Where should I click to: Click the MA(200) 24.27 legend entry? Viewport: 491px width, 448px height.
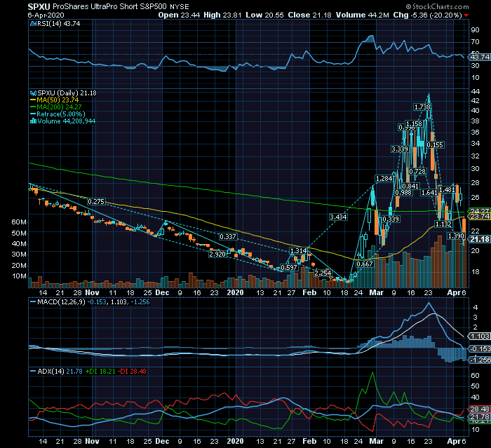pos(59,107)
